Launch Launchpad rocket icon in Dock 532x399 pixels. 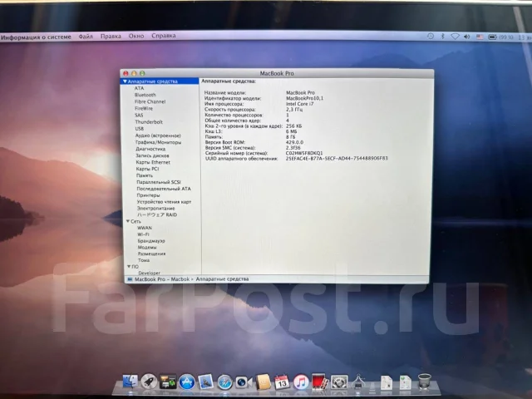point(149,382)
